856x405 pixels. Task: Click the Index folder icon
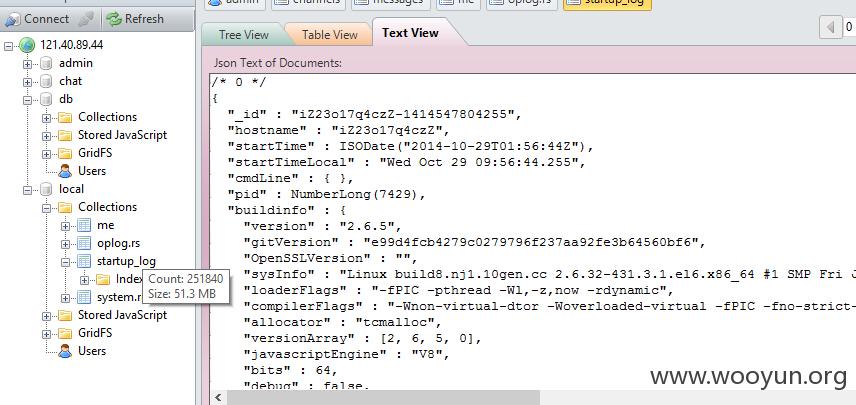click(103, 279)
